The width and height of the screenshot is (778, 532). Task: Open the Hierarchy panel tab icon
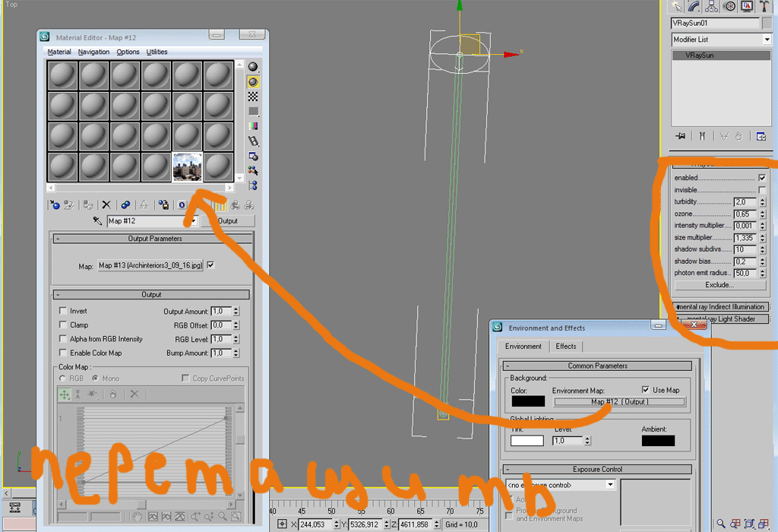[x=712, y=6]
